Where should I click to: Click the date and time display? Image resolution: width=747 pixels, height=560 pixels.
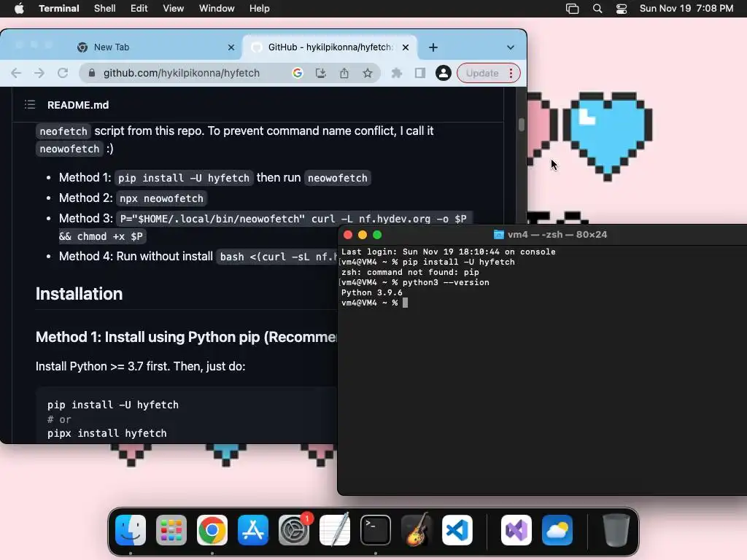[686, 9]
